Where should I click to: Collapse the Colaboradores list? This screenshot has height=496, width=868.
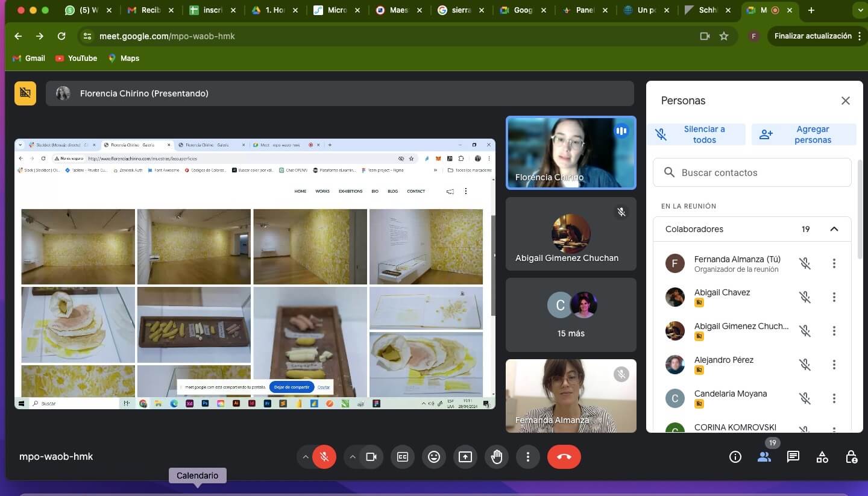834,229
